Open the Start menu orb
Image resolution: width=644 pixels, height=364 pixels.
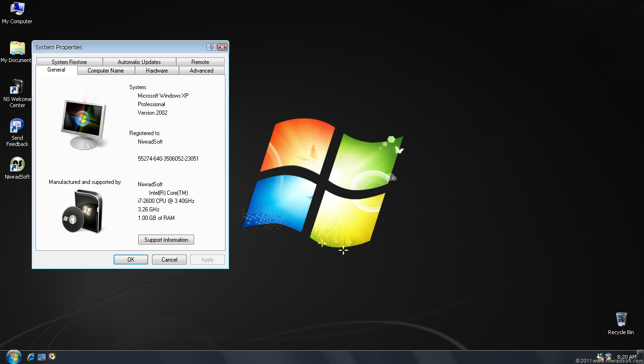pyautogui.click(x=14, y=356)
